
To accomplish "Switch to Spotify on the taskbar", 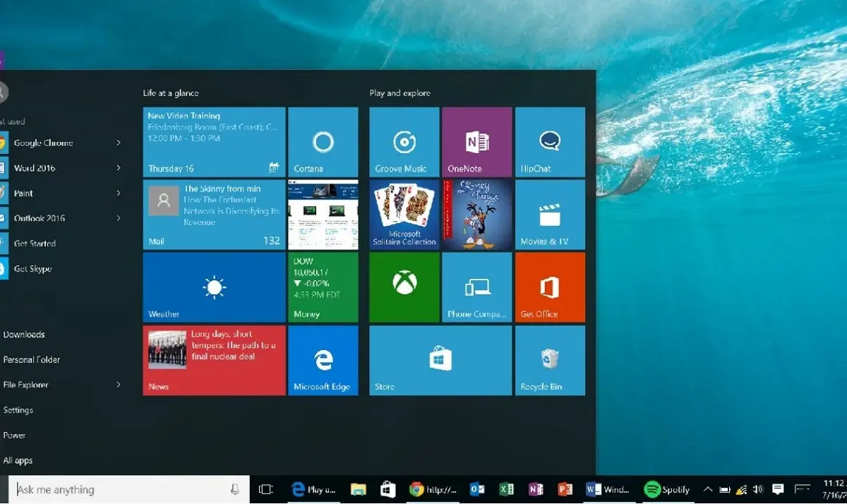I will coord(667,489).
